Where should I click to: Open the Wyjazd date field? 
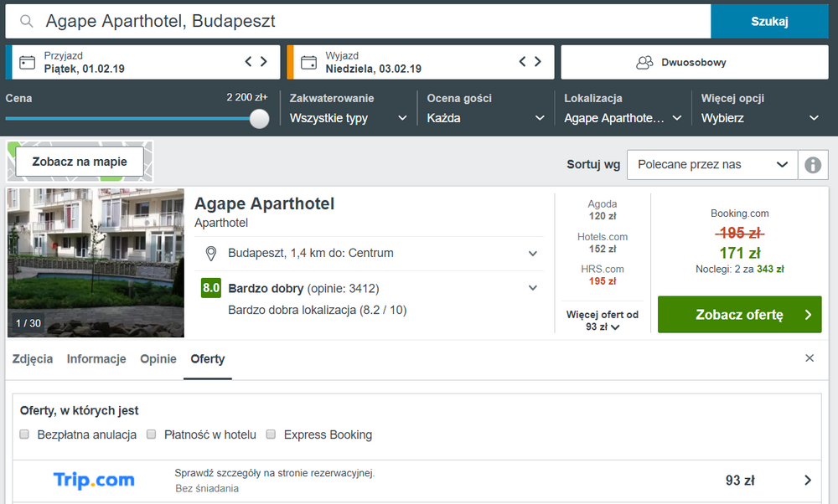[x=421, y=63]
